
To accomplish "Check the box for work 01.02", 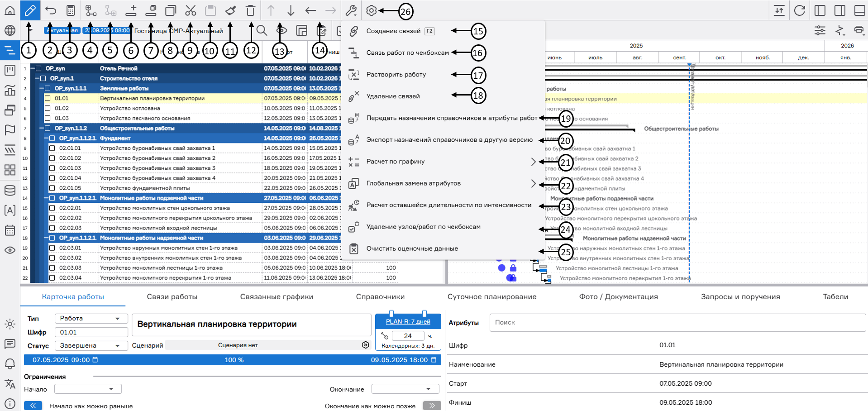I will 48,108.
